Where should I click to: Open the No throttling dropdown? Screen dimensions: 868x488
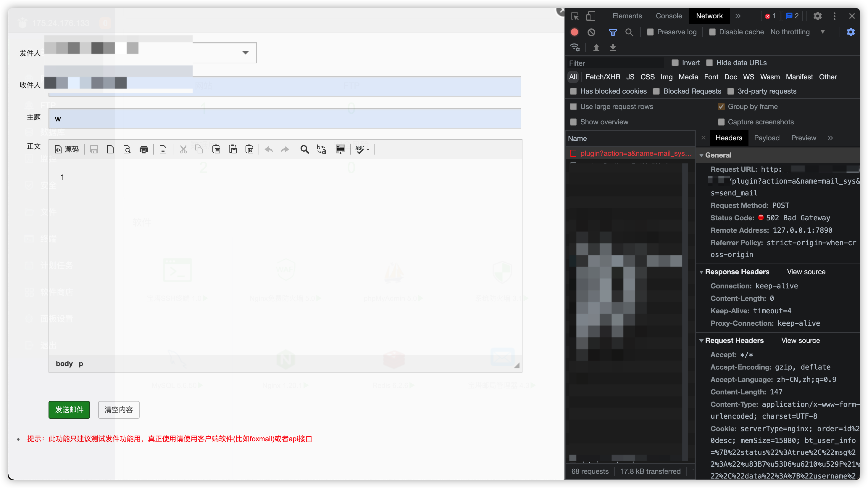[797, 32]
